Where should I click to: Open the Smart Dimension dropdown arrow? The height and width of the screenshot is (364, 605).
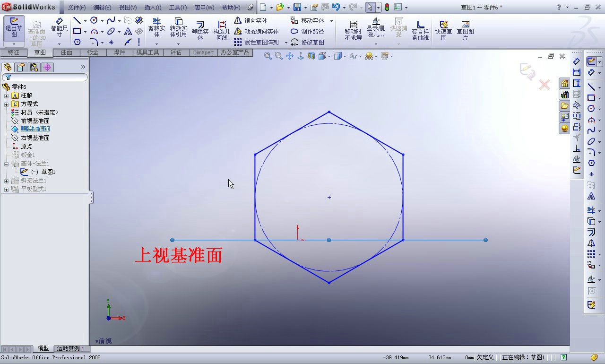click(x=59, y=44)
